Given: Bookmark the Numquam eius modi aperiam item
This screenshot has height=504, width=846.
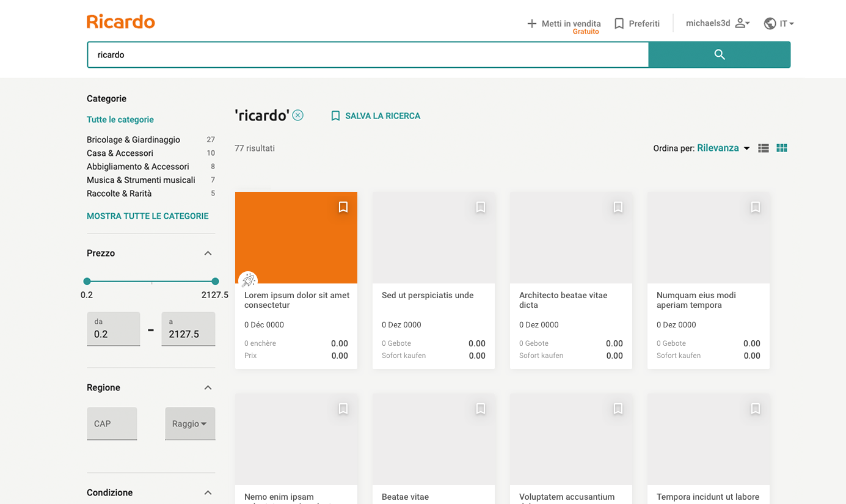Looking at the screenshot, I should click(756, 207).
